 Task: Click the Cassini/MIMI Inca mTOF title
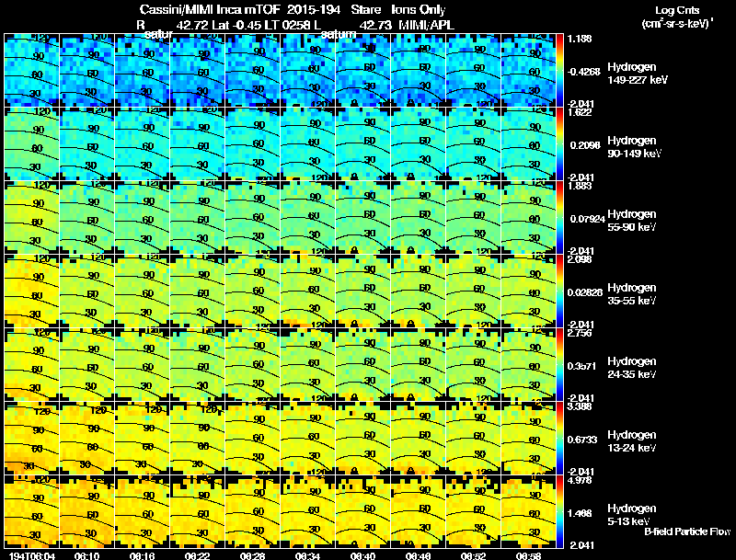click(210, 10)
